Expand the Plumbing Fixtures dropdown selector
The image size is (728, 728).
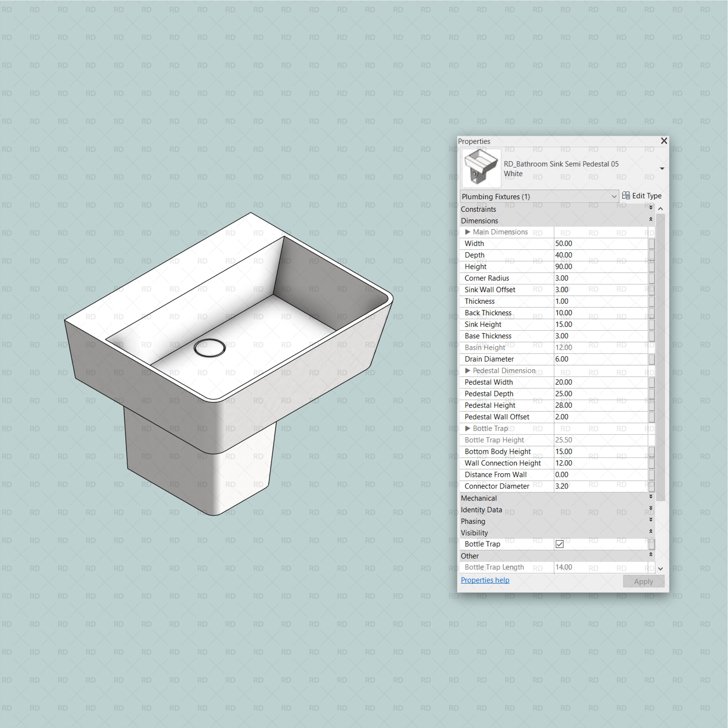(x=614, y=197)
